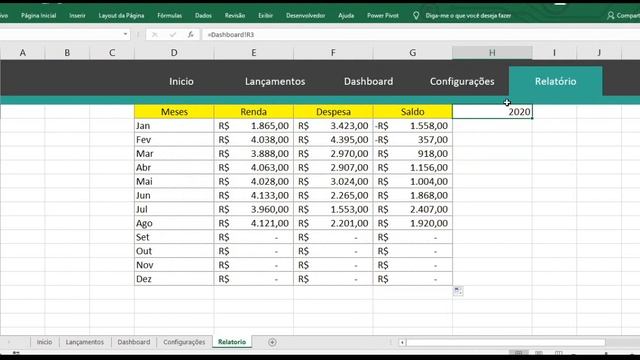Select Despesa value 1.553,00

(333, 209)
